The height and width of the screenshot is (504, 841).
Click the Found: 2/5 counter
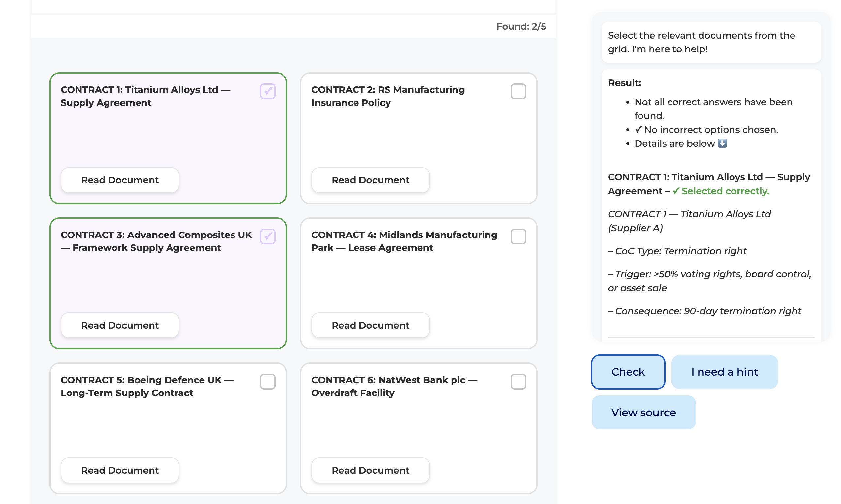(x=521, y=26)
